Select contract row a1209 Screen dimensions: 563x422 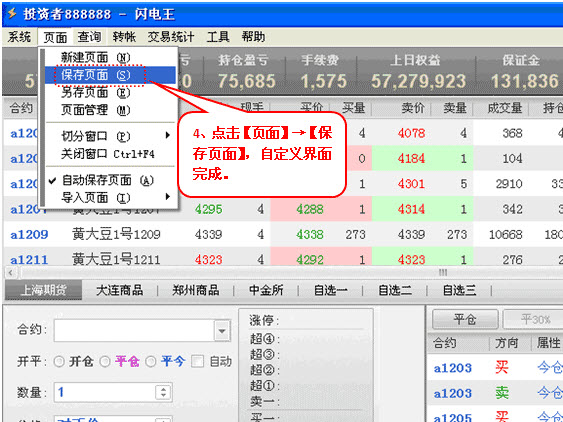tap(282, 235)
